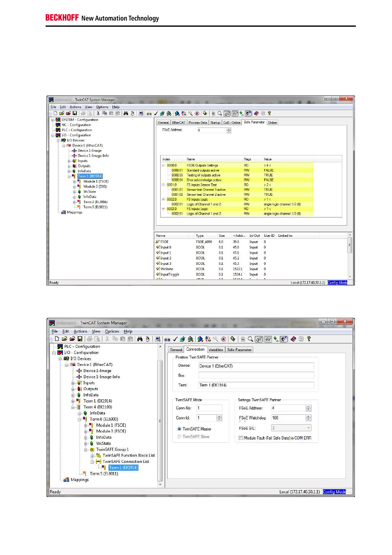
Task: Collapse 8000:0 FSOE Outputs Settings row
Action: coord(163,165)
